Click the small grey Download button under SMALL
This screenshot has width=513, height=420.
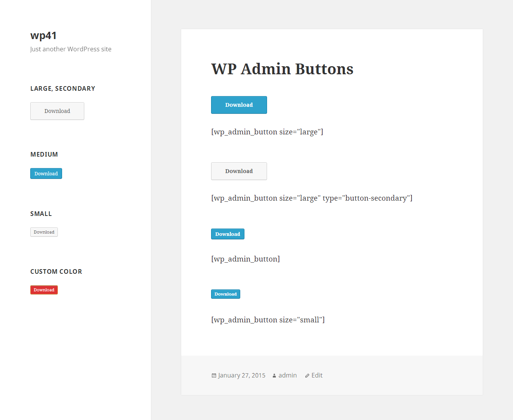(44, 232)
